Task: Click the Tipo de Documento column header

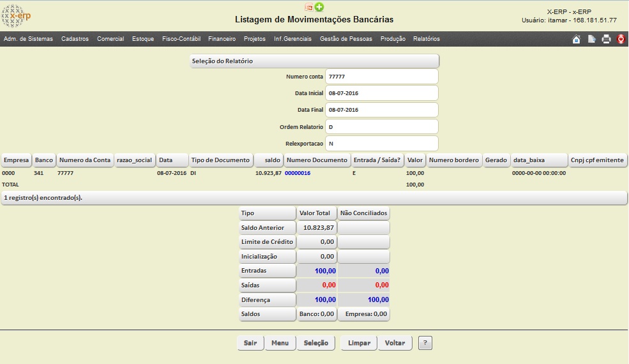Action: coord(221,160)
